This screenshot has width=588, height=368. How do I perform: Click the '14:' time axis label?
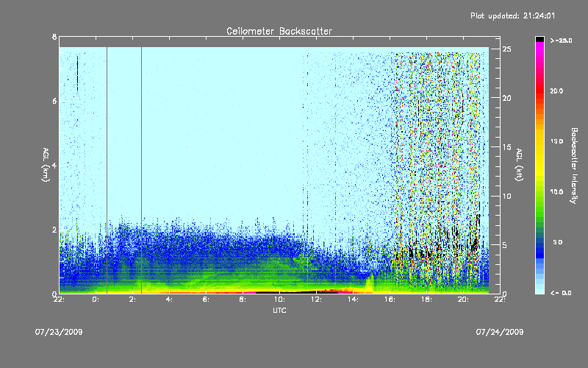[x=354, y=300]
